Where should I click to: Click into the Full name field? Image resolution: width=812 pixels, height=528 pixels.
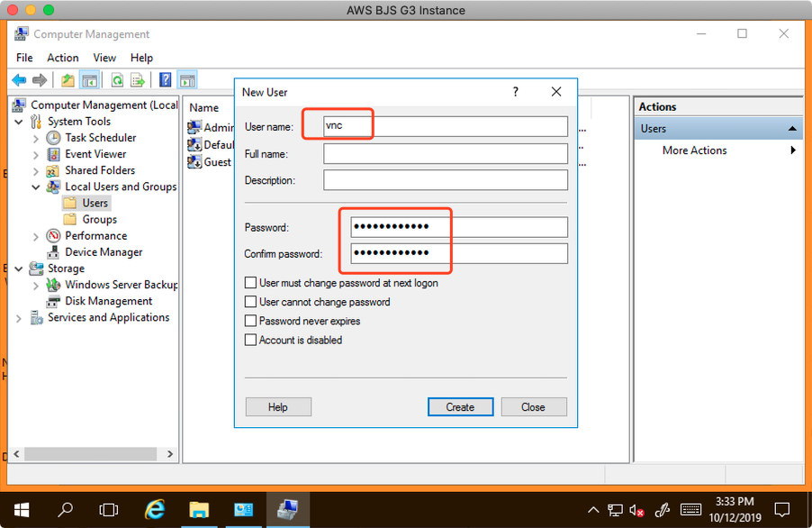pos(446,154)
